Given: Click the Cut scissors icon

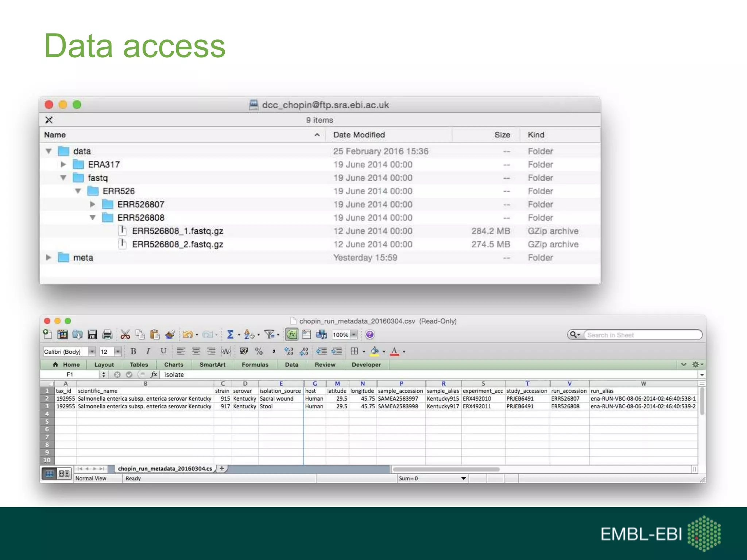Looking at the screenshot, I should tap(125, 334).
